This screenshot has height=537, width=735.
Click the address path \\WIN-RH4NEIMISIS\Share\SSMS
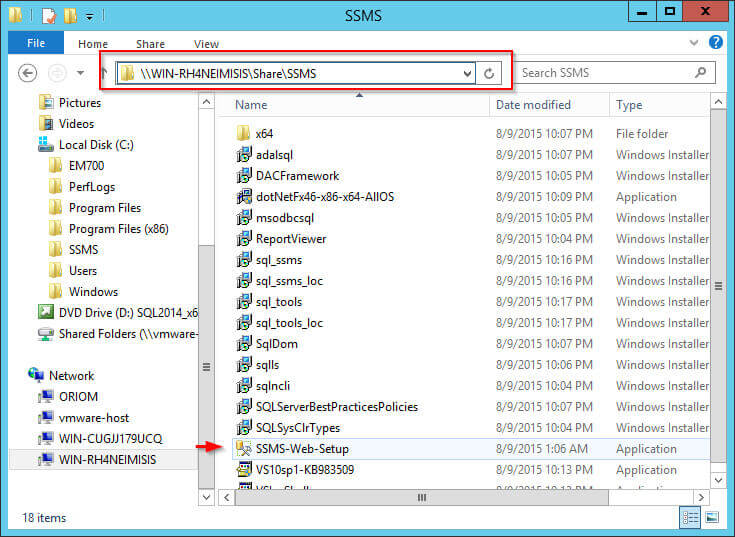click(228, 74)
